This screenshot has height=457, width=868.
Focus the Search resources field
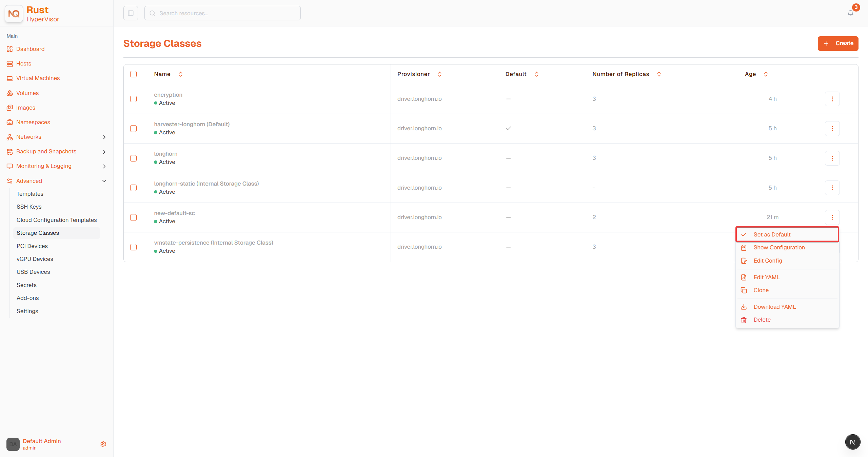click(222, 13)
